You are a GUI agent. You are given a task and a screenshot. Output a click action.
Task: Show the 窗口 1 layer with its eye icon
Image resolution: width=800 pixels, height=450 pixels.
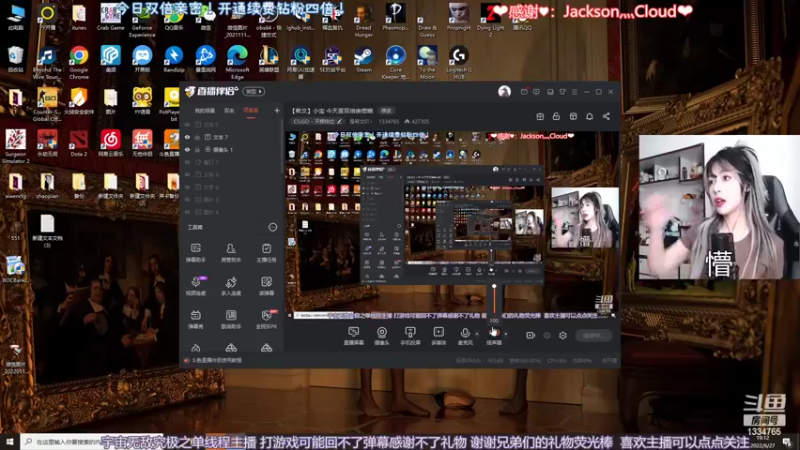coord(187,162)
